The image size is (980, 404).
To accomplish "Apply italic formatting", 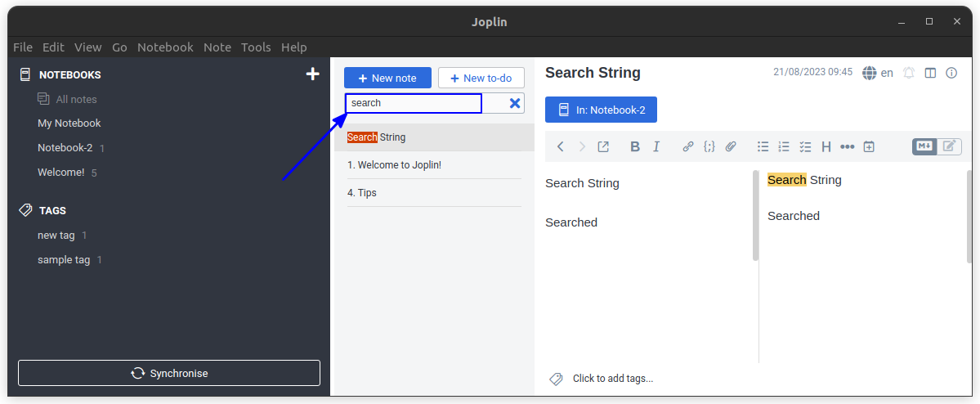I will [x=656, y=146].
